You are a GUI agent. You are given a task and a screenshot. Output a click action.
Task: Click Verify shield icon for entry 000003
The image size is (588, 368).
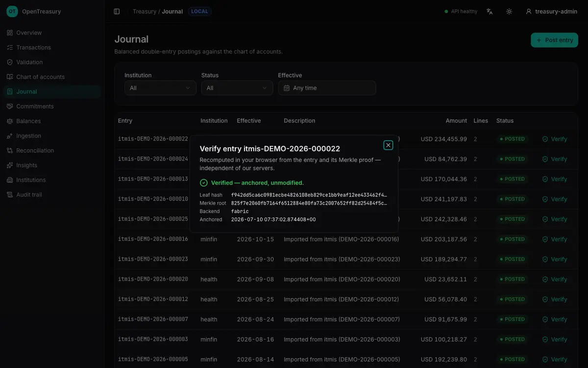(545, 340)
